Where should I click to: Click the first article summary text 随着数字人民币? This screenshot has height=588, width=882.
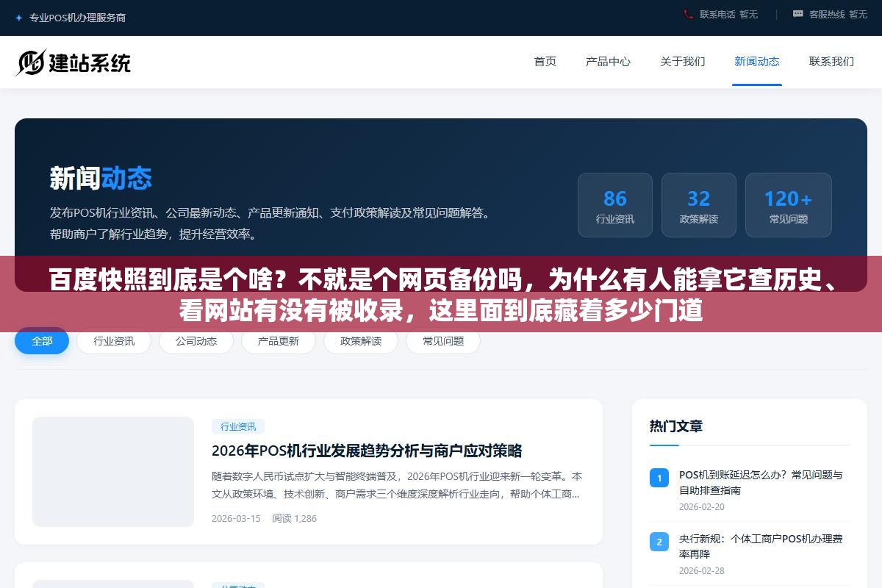[x=397, y=485]
